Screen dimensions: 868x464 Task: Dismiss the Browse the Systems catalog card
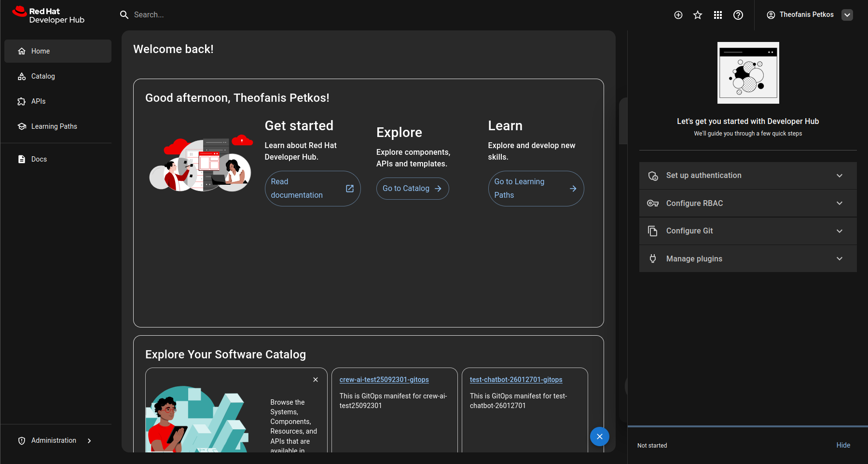tap(316, 380)
